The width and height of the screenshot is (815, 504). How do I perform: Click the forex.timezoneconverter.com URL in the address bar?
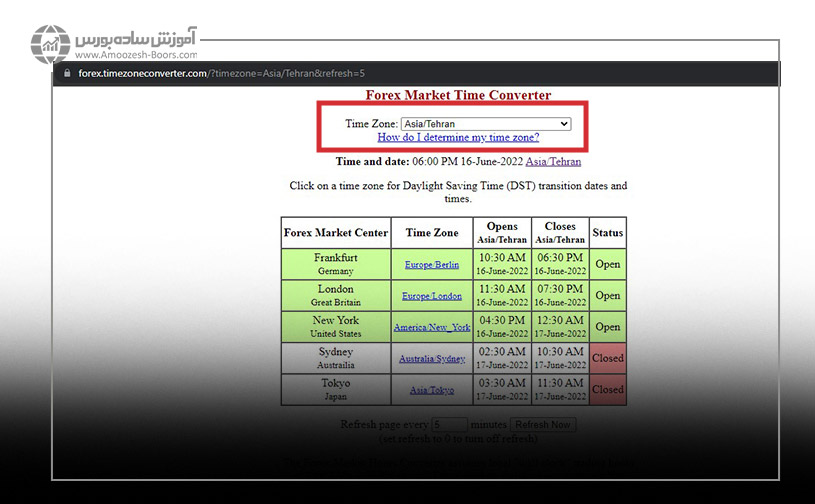pyautogui.click(x=220, y=73)
